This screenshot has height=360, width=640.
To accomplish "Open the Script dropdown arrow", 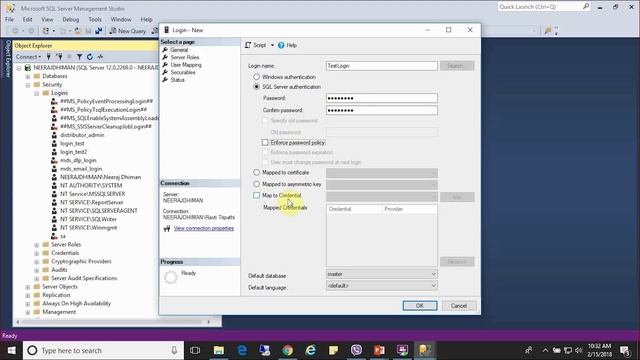I will point(272,45).
